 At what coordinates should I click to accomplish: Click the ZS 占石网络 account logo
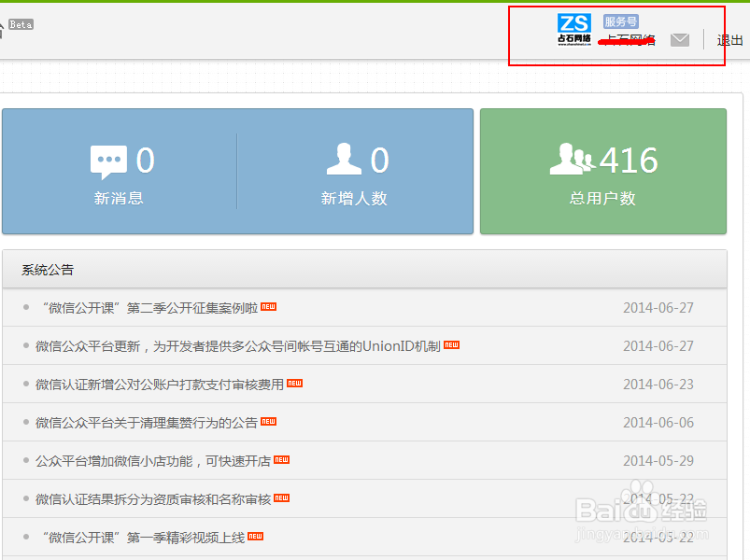pos(573,28)
